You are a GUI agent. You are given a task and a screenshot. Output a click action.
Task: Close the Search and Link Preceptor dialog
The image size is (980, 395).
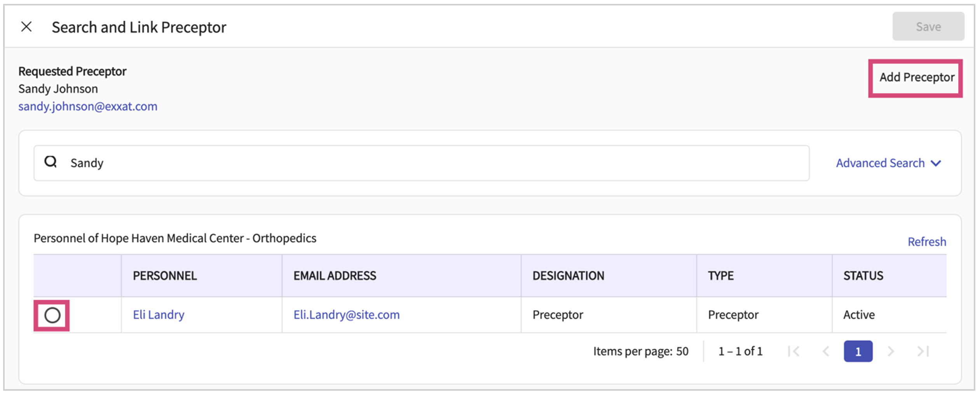coord(26,27)
